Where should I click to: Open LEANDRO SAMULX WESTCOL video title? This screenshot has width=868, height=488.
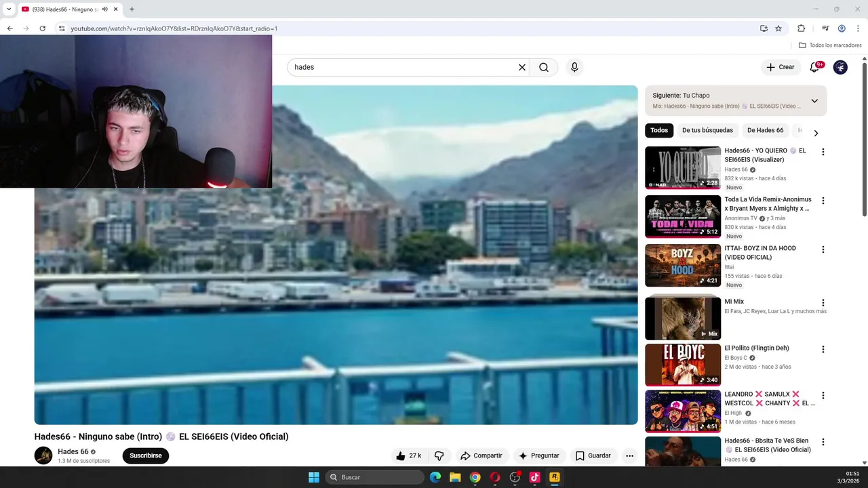coord(770,399)
